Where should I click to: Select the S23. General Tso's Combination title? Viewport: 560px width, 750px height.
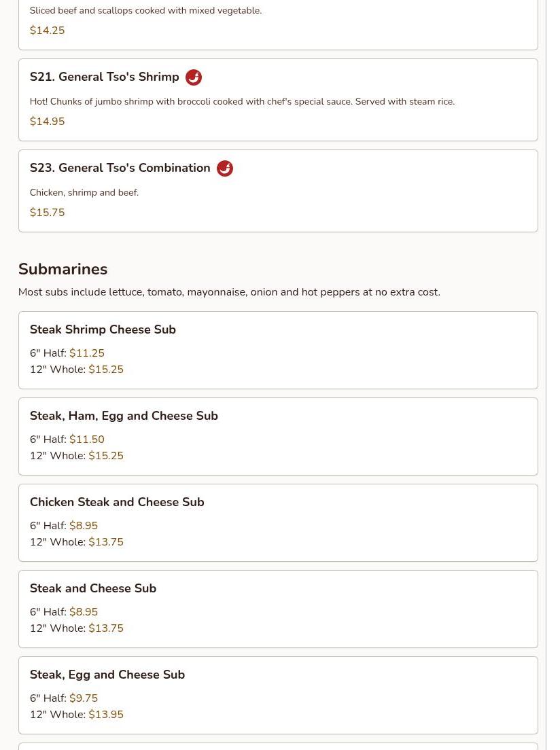120,168
